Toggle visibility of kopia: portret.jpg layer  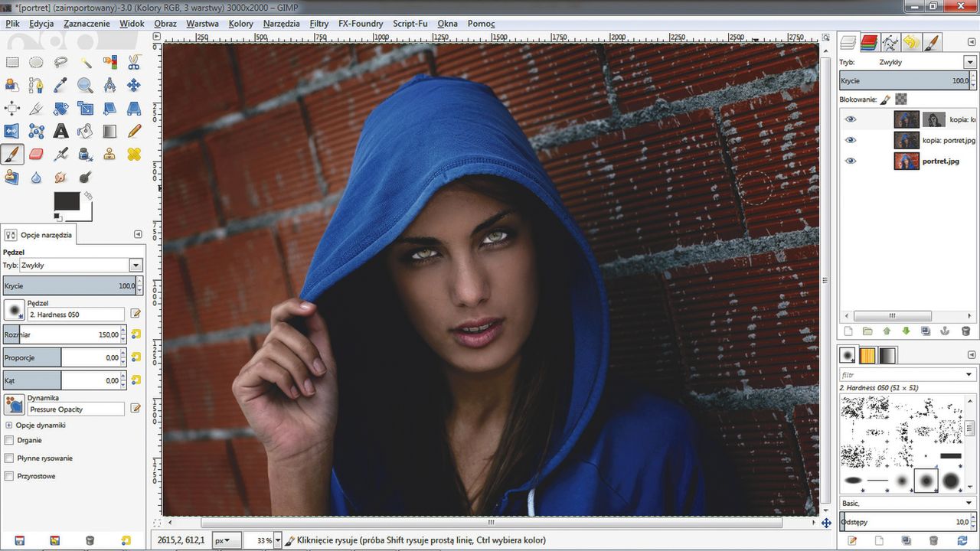(x=850, y=140)
